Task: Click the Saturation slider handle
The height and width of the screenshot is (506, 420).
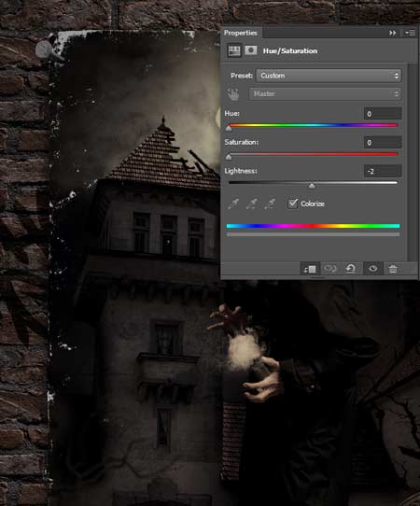Action: [229, 157]
